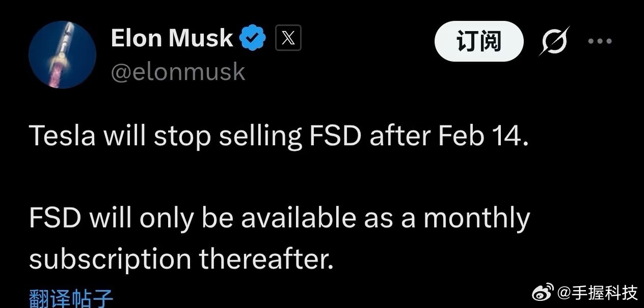Click the X affiliation badge

[x=288, y=39]
